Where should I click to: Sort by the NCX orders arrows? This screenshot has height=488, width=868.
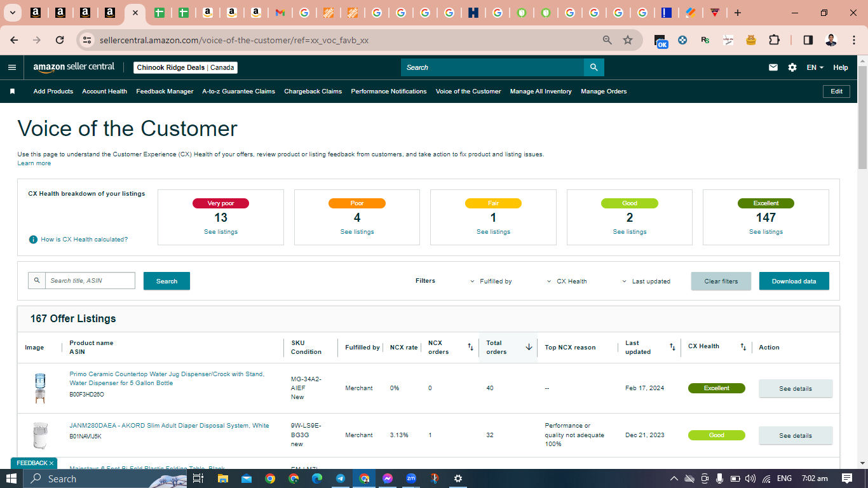coord(471,347)
